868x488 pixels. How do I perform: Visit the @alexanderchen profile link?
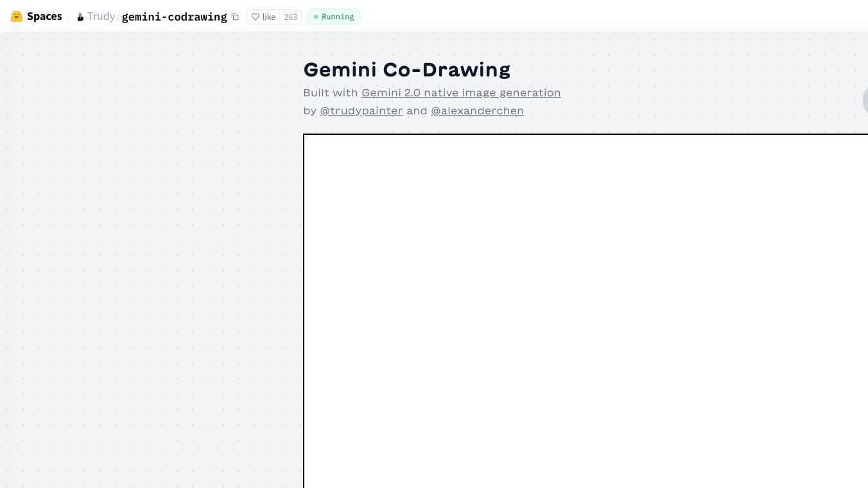[477, 110]
